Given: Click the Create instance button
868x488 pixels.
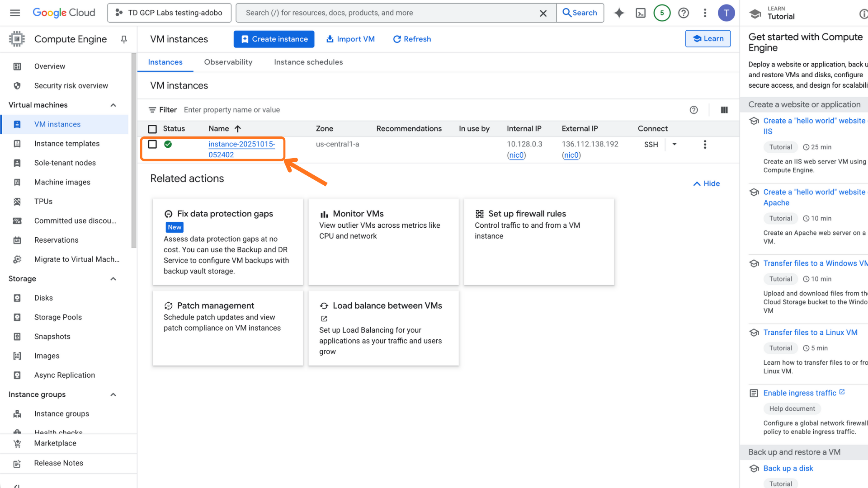Looking at the screenshot, I should pyautogui.click(x=274, y=39).
